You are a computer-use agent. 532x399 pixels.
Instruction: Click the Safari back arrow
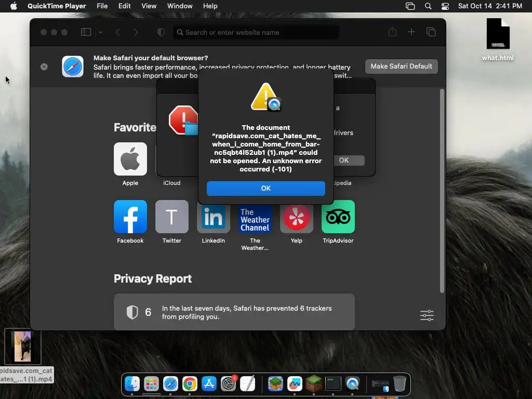click(118, 32)
